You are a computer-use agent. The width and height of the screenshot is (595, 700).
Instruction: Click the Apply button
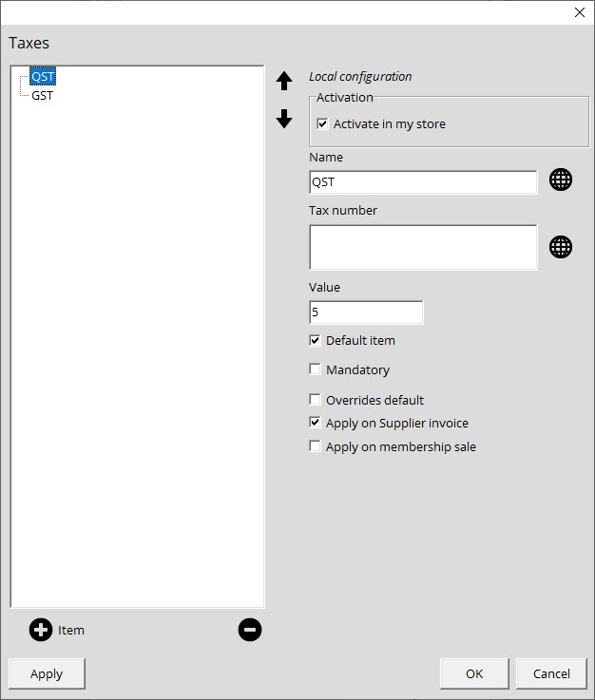(47, 673)
